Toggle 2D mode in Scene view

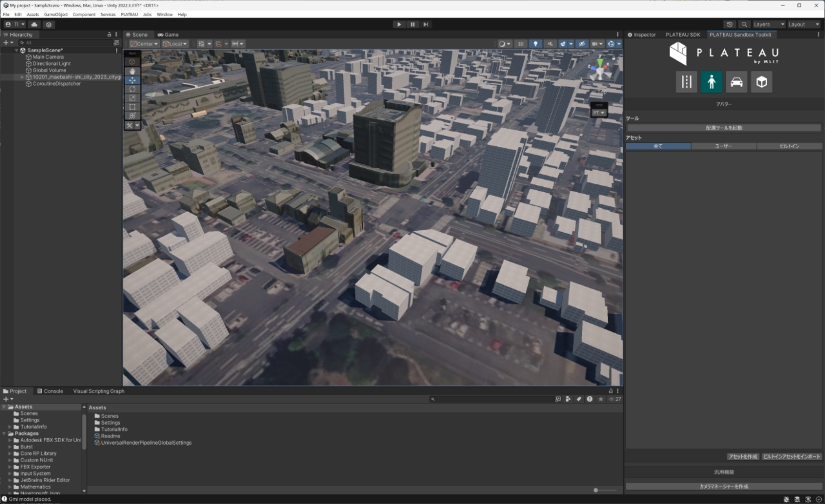521,44
